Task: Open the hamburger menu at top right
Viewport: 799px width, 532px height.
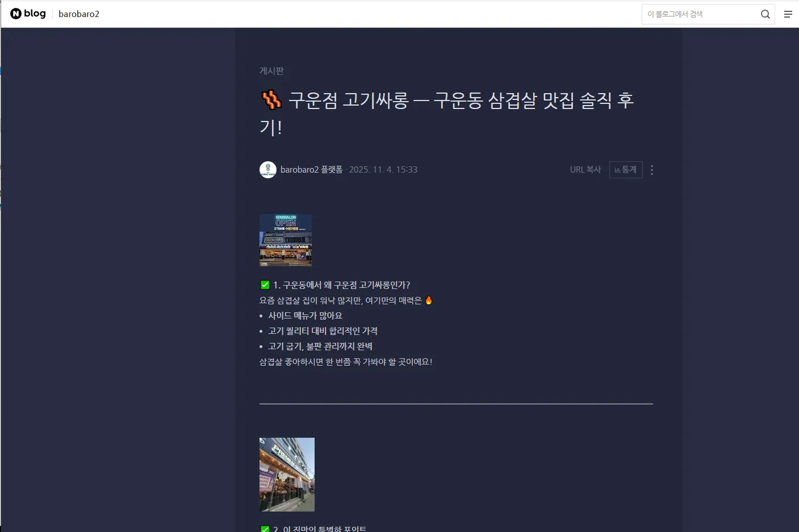Action: point(788,14)
